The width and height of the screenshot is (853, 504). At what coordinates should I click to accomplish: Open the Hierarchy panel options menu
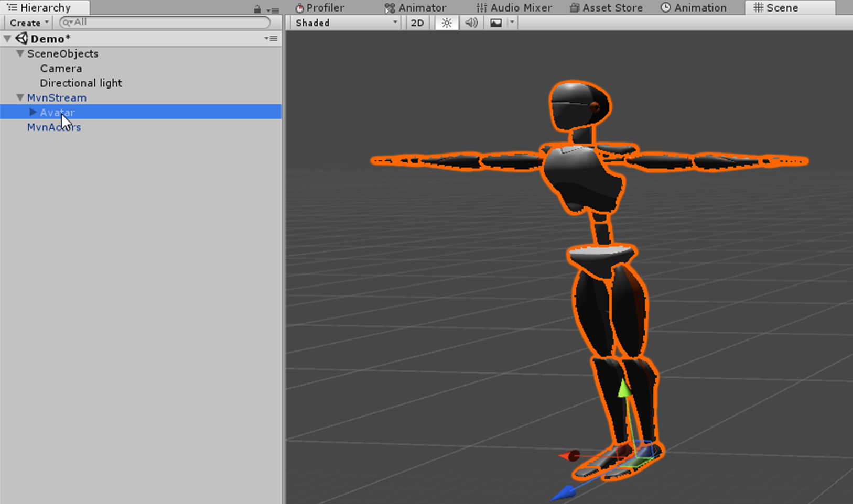[x=273, y=10]
